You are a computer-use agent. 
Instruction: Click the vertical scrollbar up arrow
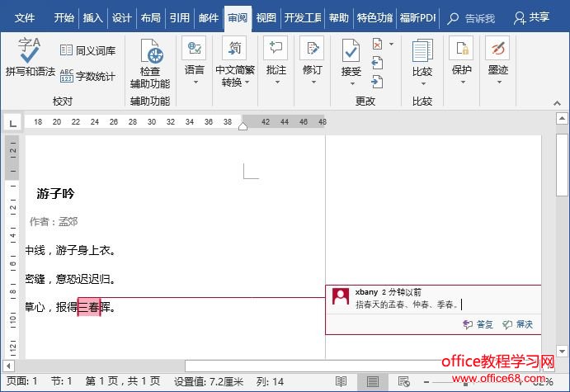[562, 119]
